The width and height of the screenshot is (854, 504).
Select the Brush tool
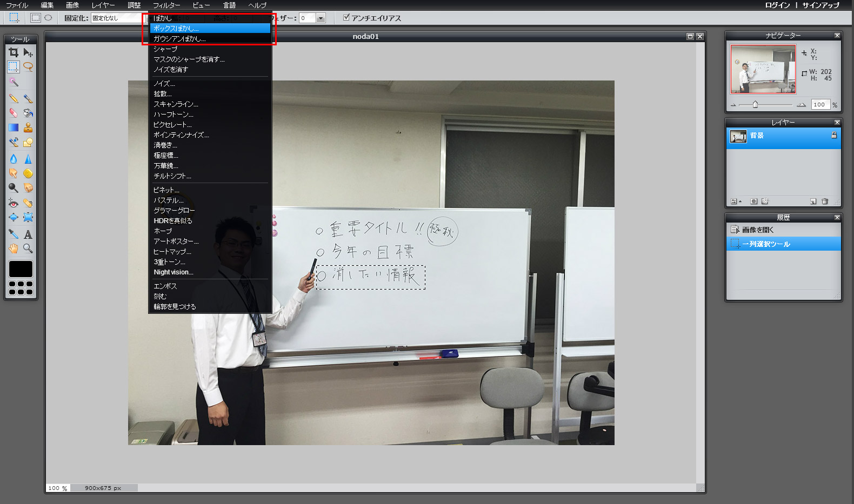coord(28,98)
